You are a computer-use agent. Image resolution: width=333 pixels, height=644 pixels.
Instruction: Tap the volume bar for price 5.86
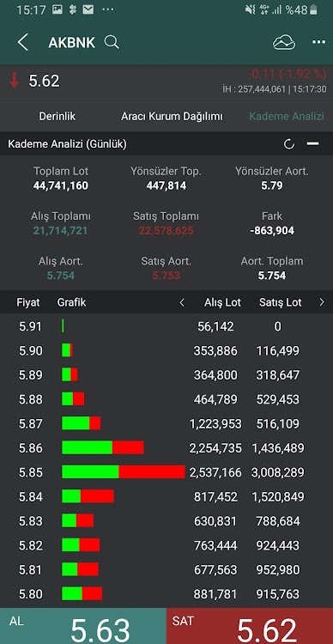click(103, 447)
